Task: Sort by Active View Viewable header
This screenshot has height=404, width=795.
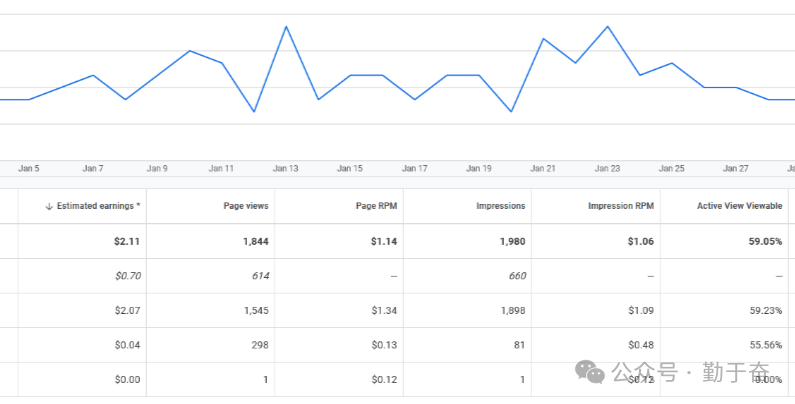Action: click(x=739, y=206)
